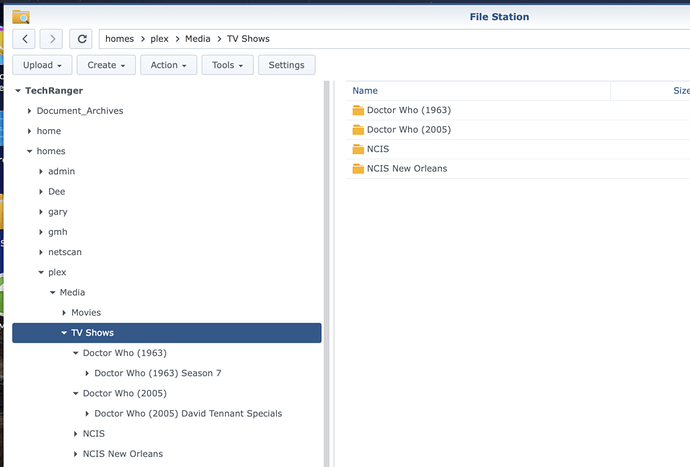Screen dimensions: 690x467
Task: Collapse the plex folder arrow
Action: point(41,272)
